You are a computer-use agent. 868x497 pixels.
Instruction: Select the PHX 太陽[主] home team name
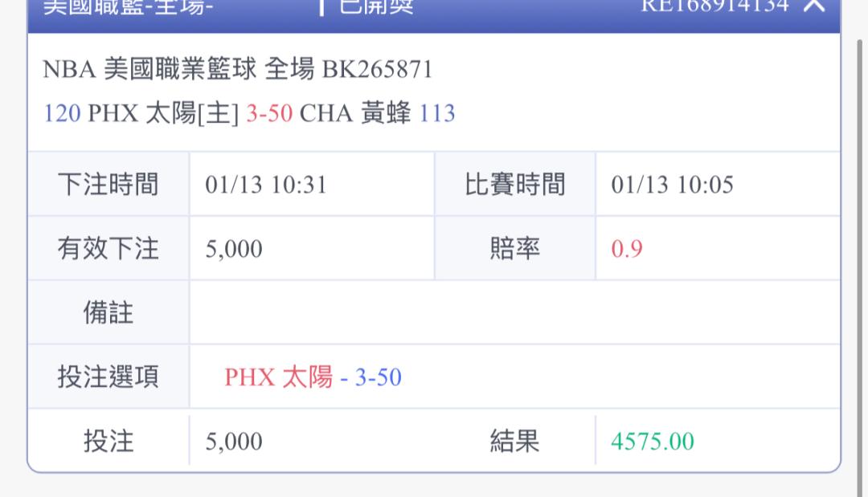163,114
